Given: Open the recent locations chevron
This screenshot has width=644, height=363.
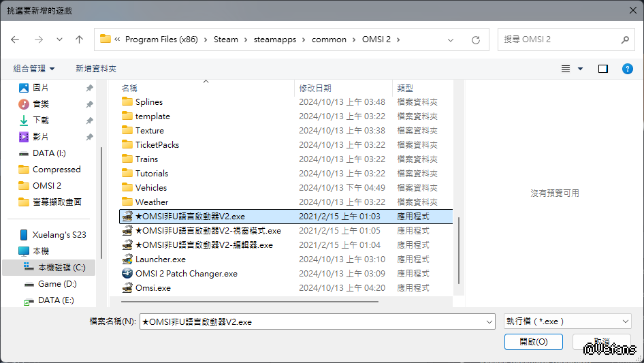Looking at the screenshot, I should [x=59, y=40].
